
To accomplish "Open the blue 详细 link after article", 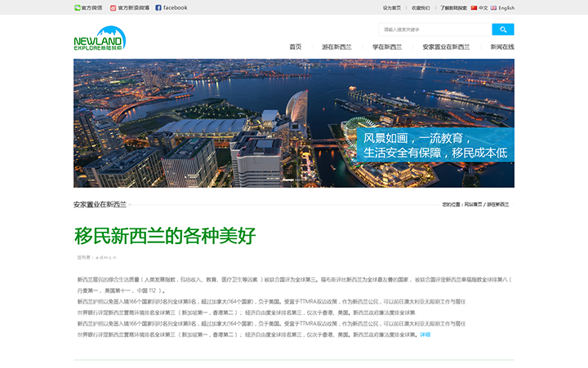I will click(x=425, y=335).
